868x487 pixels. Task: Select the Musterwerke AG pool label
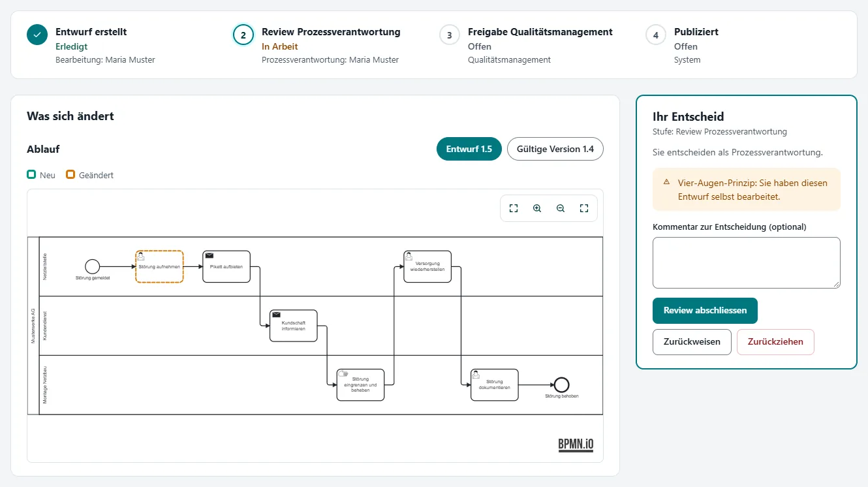click(x=33, y=326)
